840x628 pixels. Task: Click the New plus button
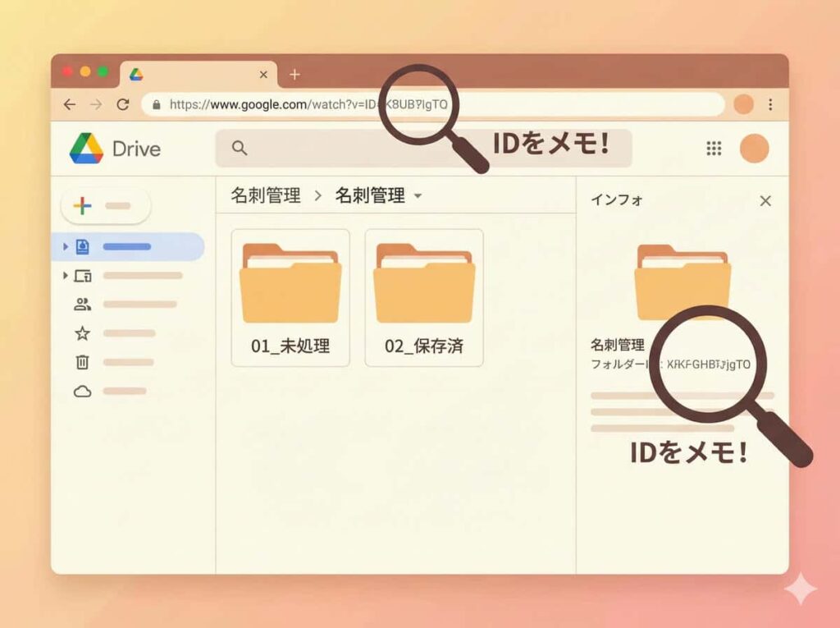[105, 206]
